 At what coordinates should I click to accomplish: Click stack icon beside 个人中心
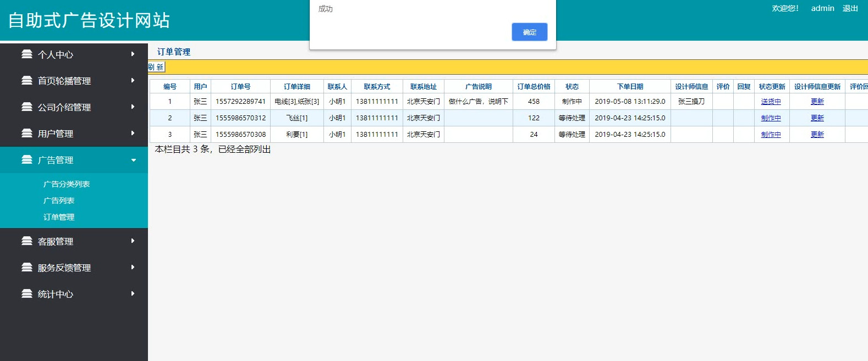click(x=26, y=54)
